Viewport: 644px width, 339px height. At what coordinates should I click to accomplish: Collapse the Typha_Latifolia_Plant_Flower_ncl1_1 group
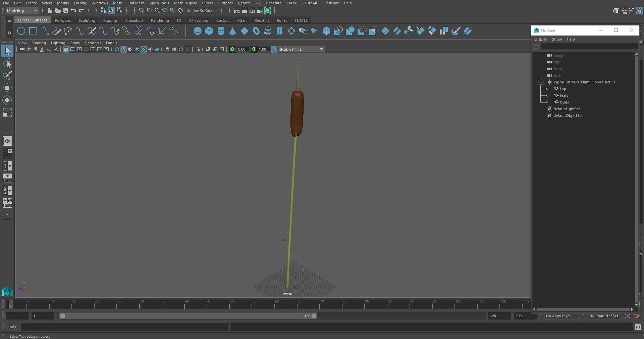click(x=541, y=82)
